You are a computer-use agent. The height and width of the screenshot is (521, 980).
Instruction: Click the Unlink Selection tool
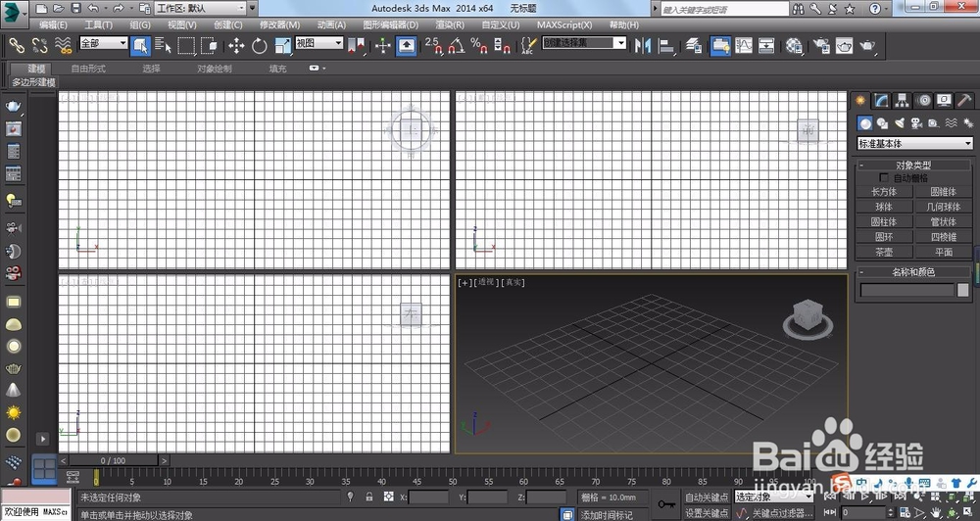(39, 45)
